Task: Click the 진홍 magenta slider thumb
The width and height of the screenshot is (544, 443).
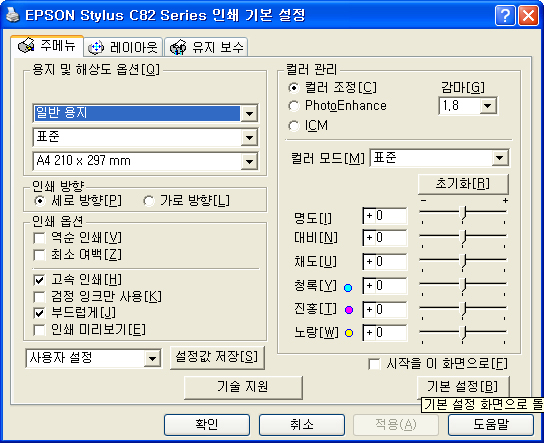Action: pos(463,309)
